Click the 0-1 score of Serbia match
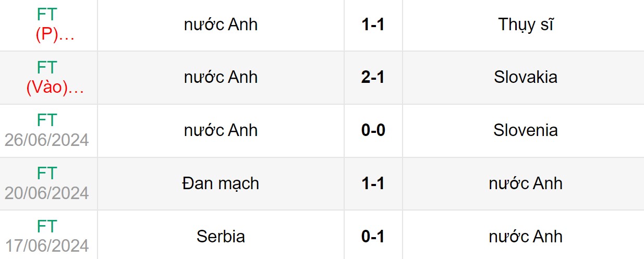644x259 pixels. tap(373, 237)
